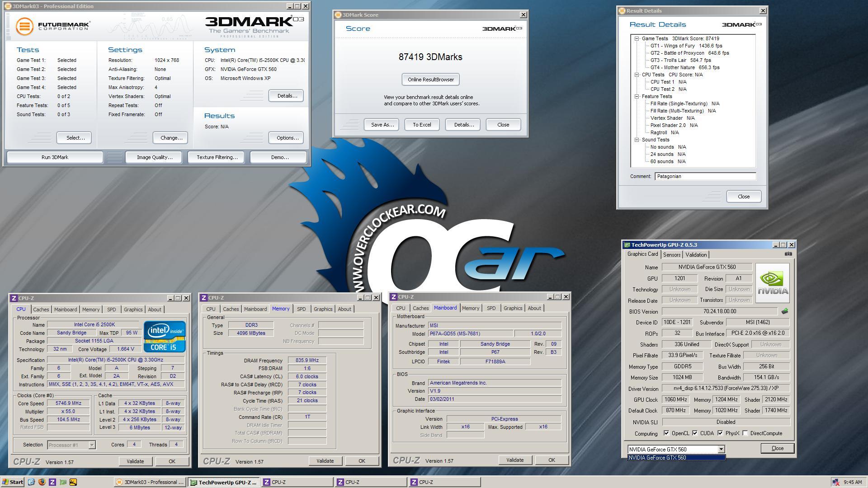Click the taskbar clock showing 9:45 AM

pyautogui.click(x=852, y=482)
